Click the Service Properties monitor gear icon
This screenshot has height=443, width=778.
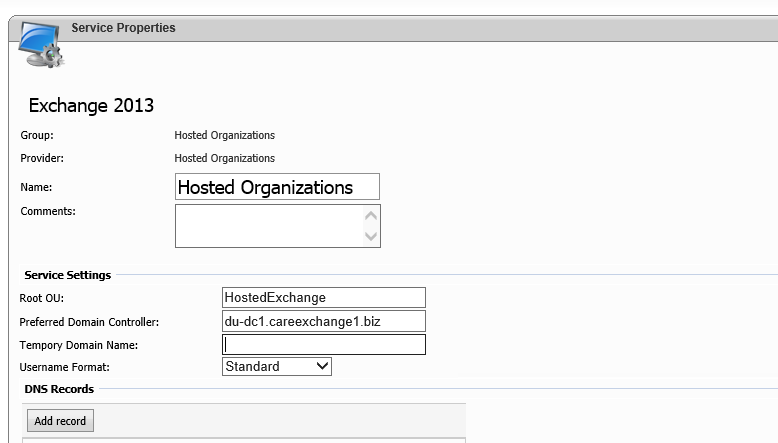point(41,45)
